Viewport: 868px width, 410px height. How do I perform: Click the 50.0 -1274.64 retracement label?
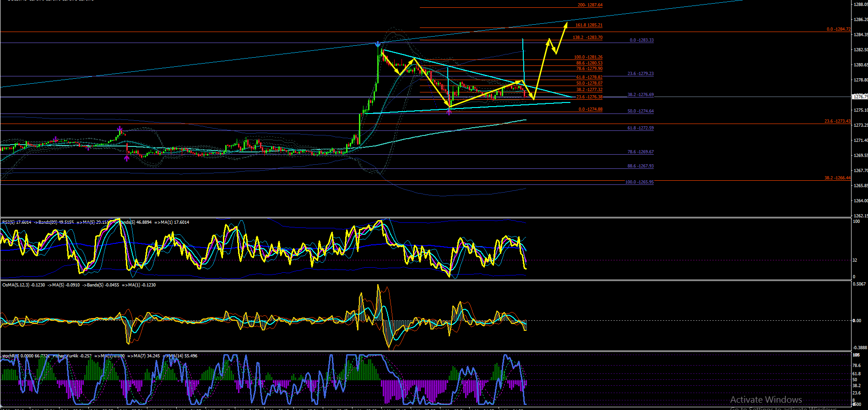640,111
